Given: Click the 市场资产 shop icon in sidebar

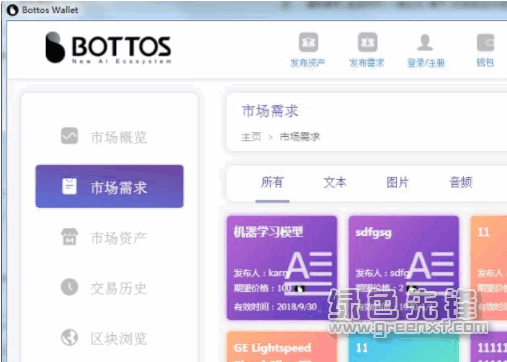Looking at the screenshot, I should click(69, 237).
